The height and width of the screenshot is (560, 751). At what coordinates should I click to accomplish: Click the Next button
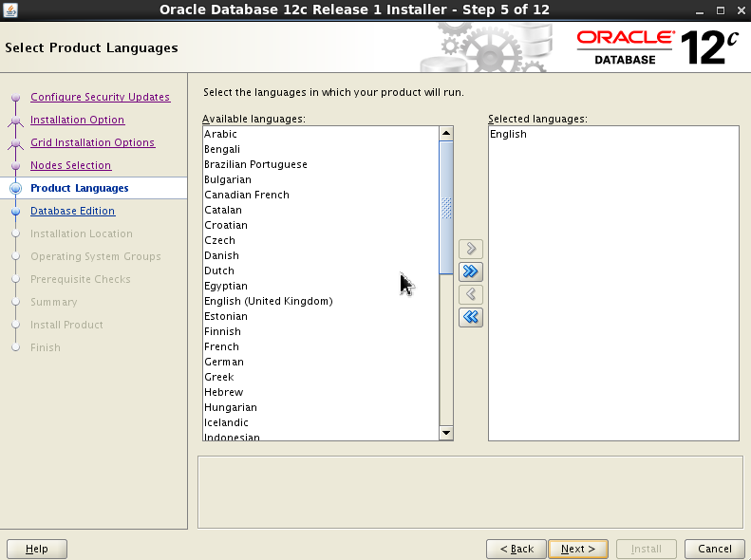[578, 549]
